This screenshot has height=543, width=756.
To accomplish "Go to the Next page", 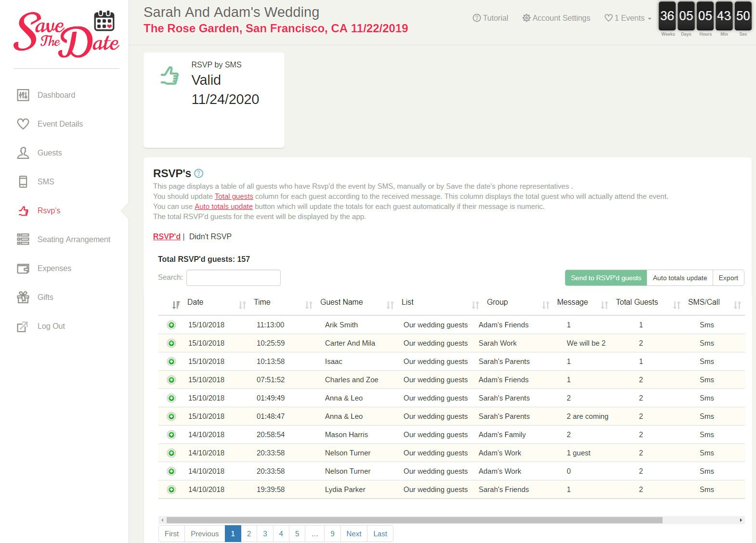I will [x=354, y=533].
